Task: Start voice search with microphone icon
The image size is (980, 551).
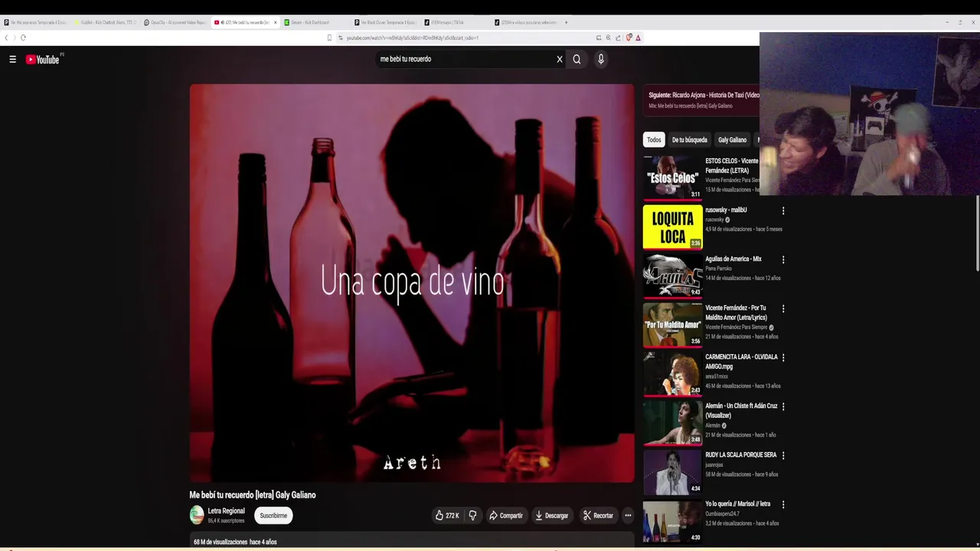Action: 601,59
